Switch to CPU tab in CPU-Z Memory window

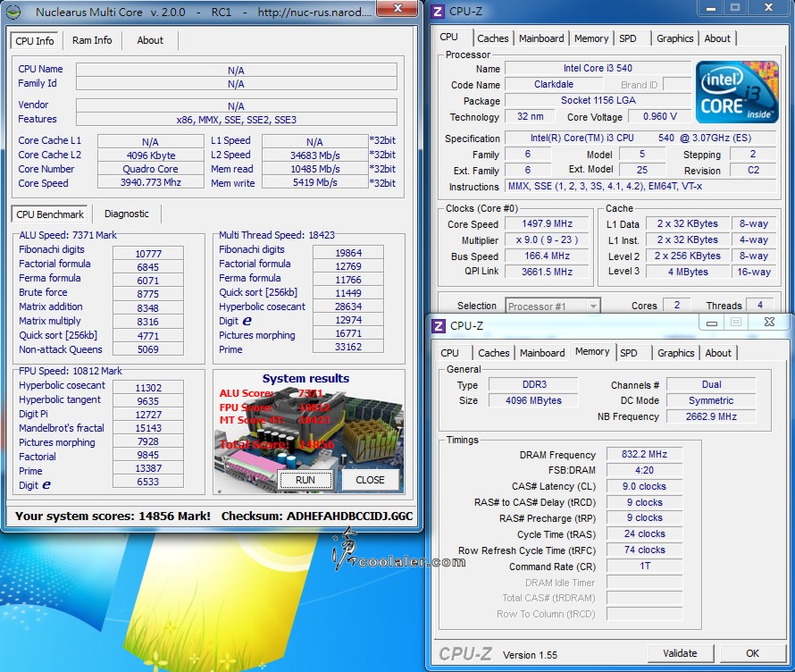point(449,353)
